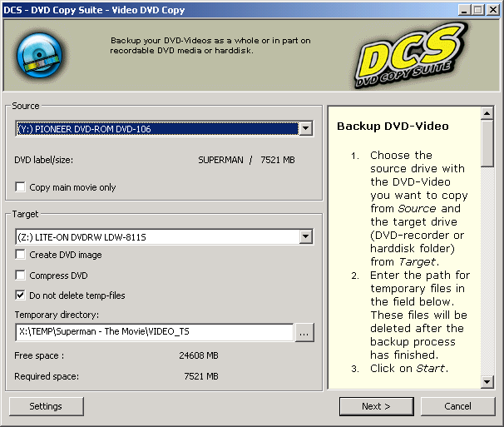Turn on the Compress DVD option
The height and width of the screenshot is (427, 504).
22,276
